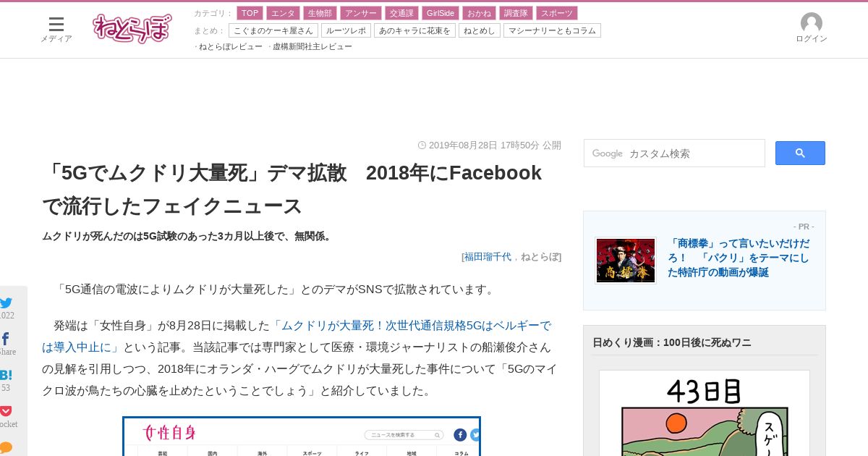The width and height of the screenshot is (868, 456).
Task: Open the スポーツ category tab
Action: pyautogui.click(x=557, y=13)
